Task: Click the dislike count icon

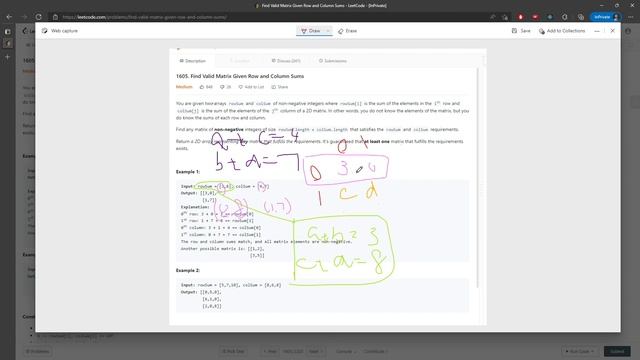Action: (222, 87)
